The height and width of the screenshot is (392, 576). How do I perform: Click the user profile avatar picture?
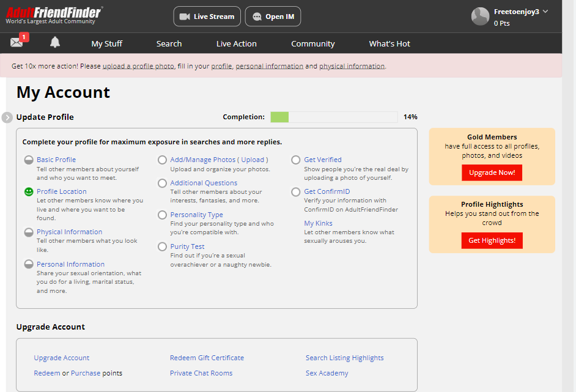[x=480, y=17]
